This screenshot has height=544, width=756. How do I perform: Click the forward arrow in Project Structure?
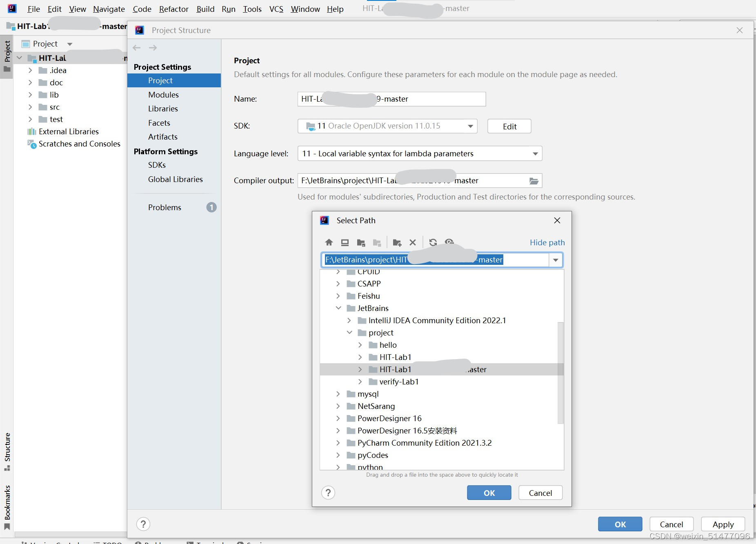click(153, 48)
